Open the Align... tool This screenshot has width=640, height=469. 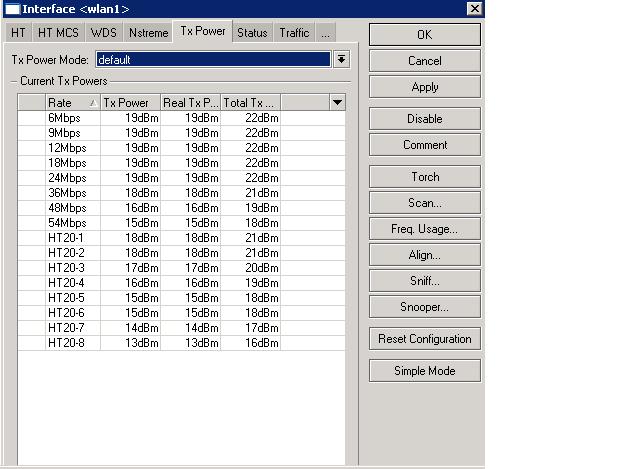click(x=424, y=255)
